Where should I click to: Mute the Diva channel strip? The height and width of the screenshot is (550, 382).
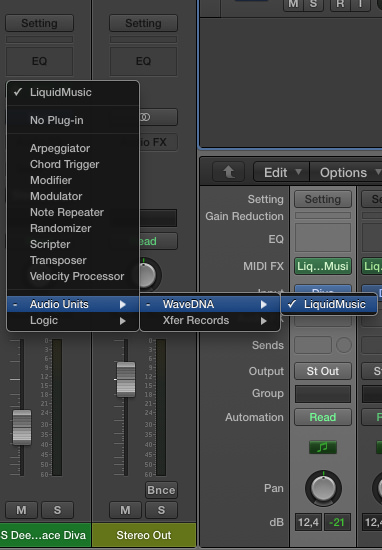pos(21,510)
